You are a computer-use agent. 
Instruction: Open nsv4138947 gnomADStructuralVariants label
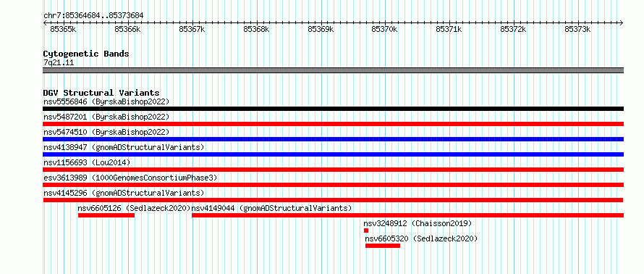coord(124,147)
